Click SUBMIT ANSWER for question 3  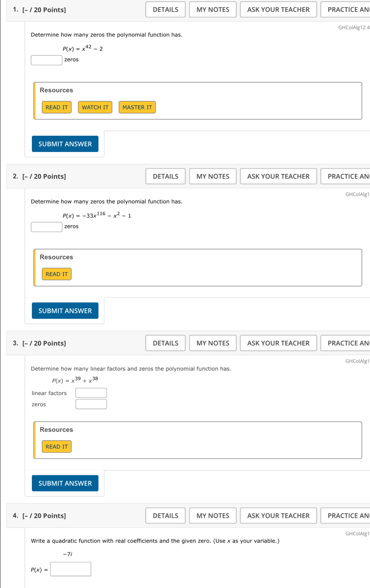(x=65, y=483)
